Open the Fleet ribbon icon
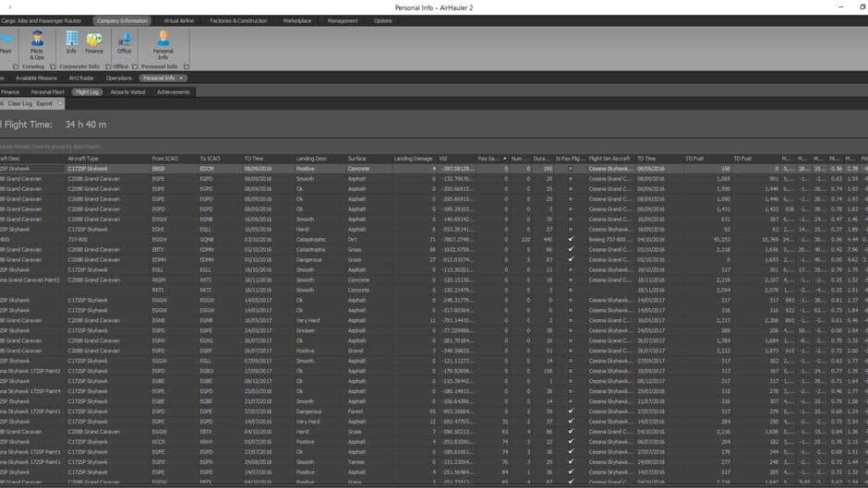Image resolution: width=868 pixels, height=488 pixels. pyautogui.click(x=6, y=42)
